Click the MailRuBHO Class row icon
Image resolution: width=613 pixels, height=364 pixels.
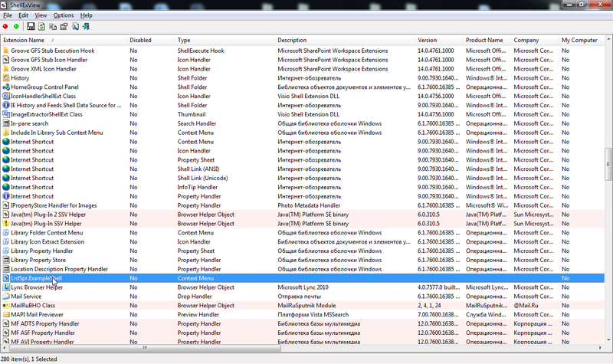click(x=6, y=305)
